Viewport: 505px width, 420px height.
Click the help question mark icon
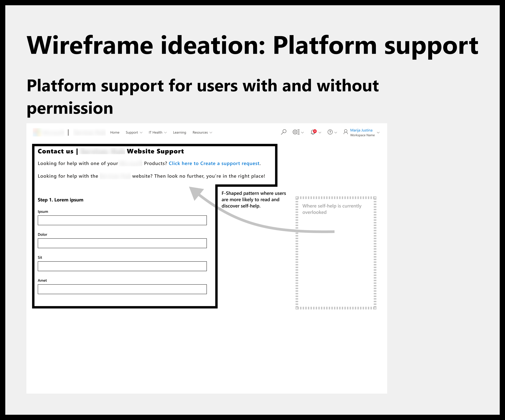click(330, 132)
